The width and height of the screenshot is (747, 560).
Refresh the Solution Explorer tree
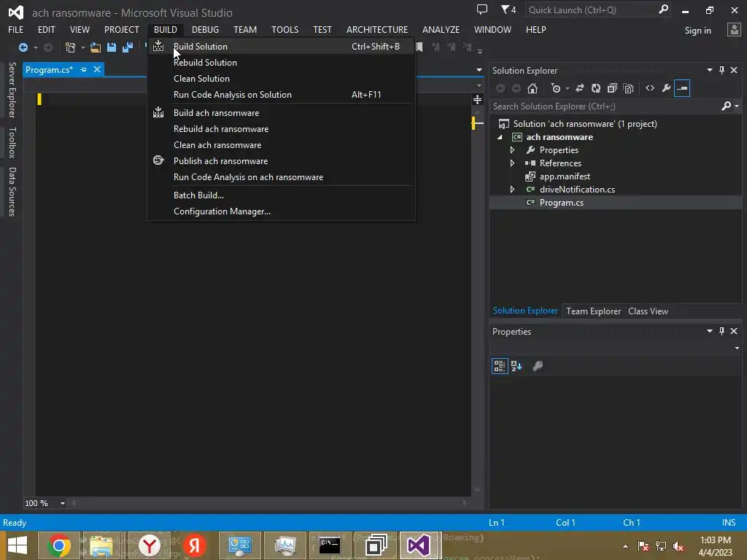coord(596,88)
